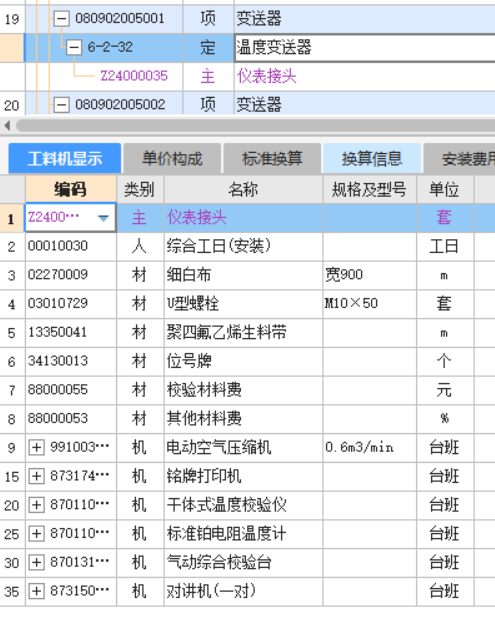495x625 pixels.
Task: Click the 类别 column header
Action: click(140, 189)
